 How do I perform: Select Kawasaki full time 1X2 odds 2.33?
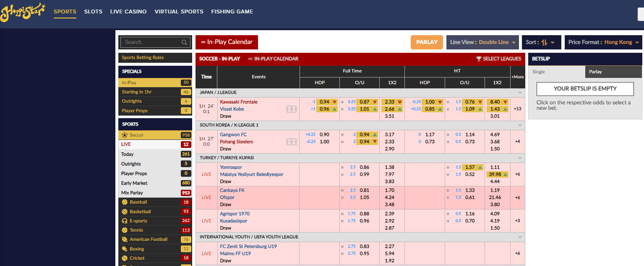click(392, 102)
